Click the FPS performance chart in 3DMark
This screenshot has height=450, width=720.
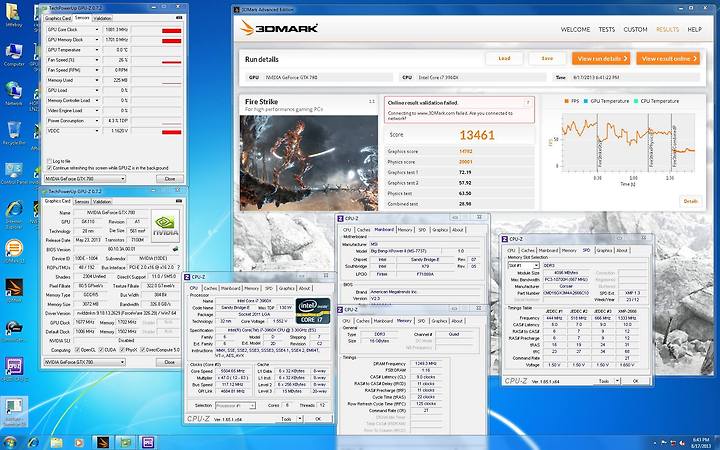click(626, 142)
